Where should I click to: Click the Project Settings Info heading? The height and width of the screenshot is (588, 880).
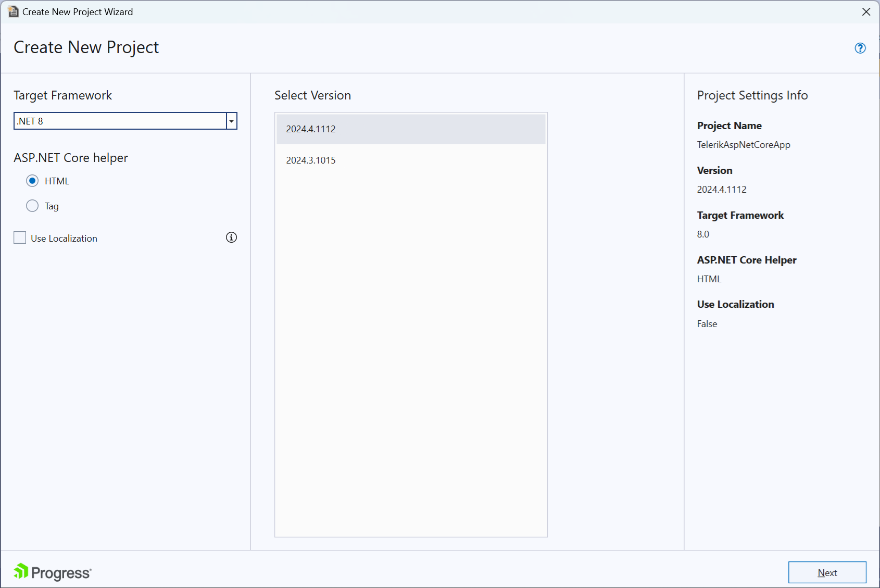pos(752,95)
